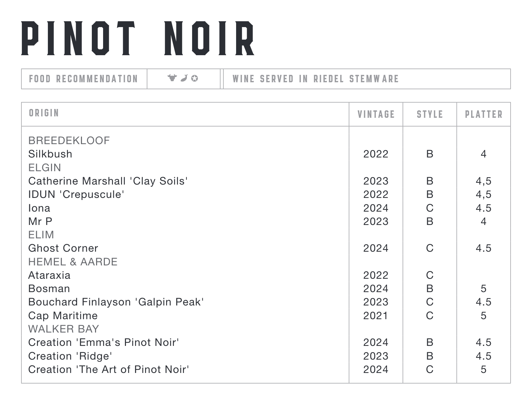Click the HEMEL & AARDE region heading

[73, 262]
